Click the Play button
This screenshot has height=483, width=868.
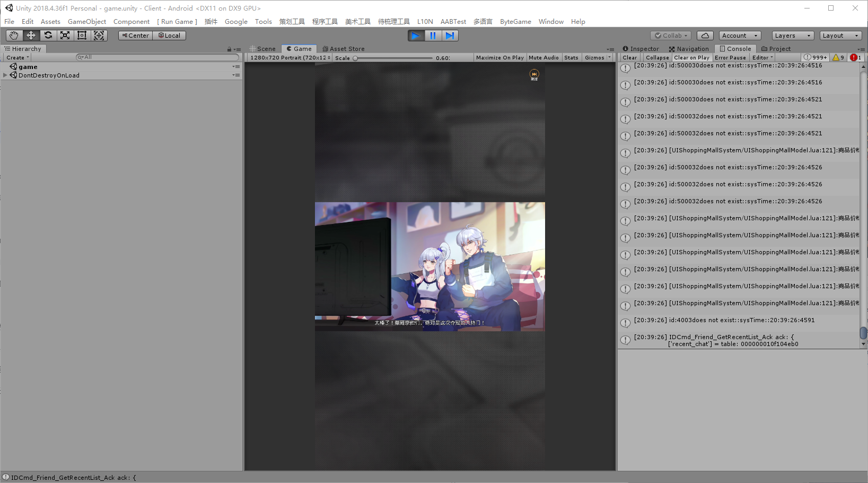coord(416,36)
